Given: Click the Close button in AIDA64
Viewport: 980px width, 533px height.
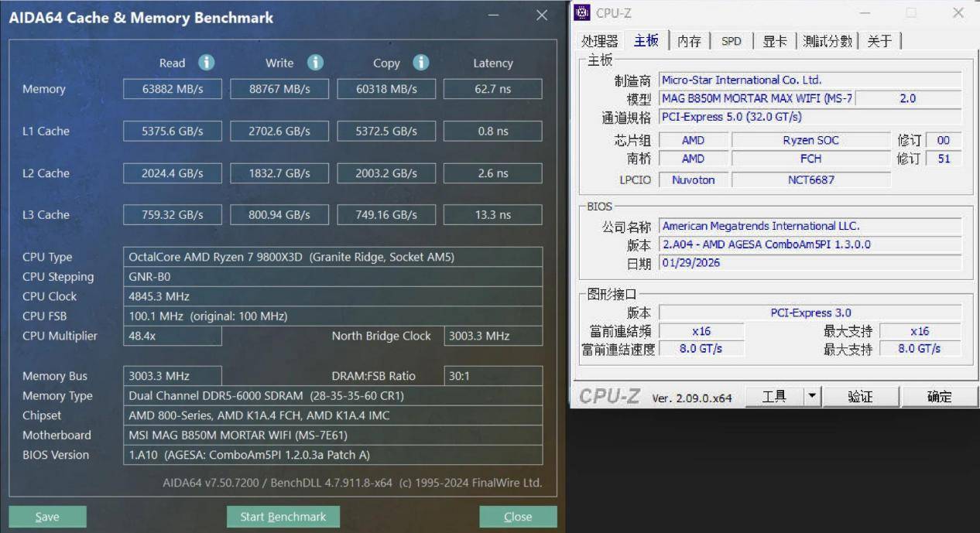Looking at the screenshot, I should [518, 517].
